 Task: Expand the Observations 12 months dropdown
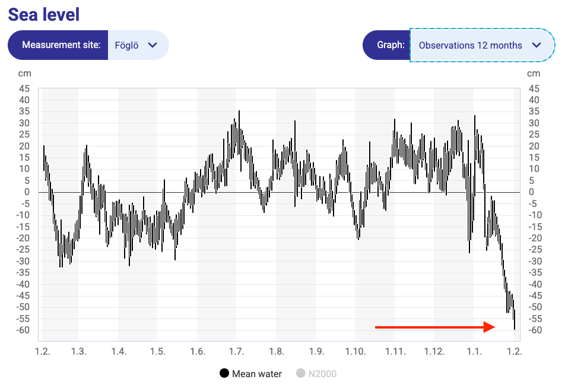point(477,45)
